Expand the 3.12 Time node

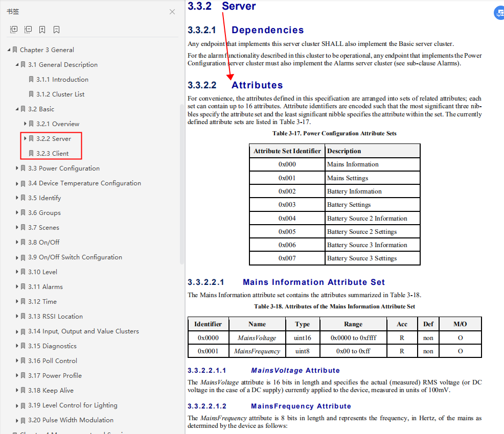(17, 301)
